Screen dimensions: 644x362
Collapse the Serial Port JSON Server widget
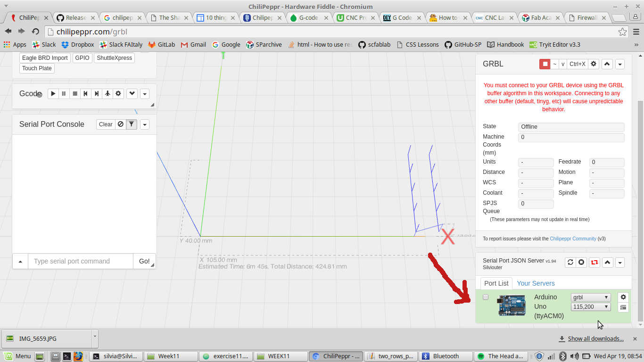tap(607, 263)
